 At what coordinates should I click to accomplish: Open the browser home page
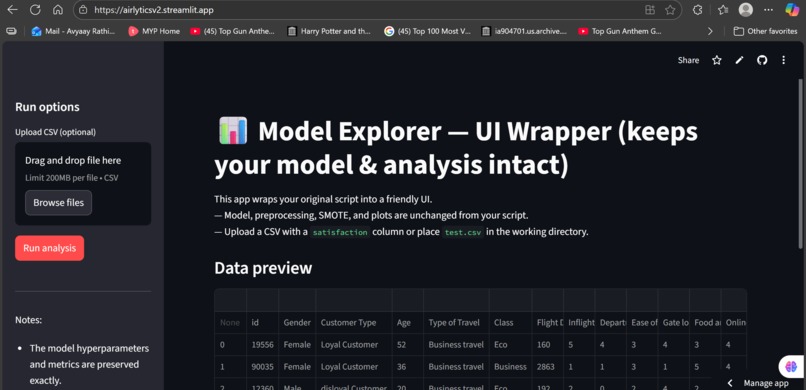(58, 10)
